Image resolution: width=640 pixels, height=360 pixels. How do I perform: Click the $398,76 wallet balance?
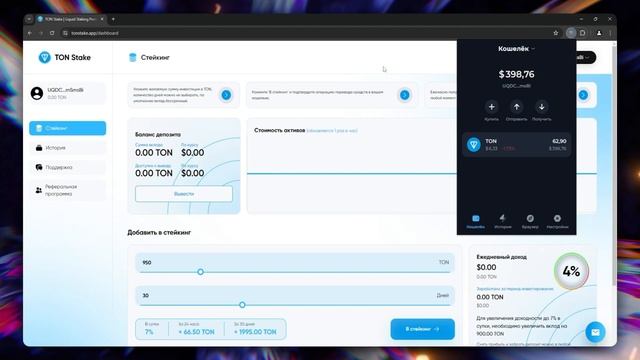[516, 74]
